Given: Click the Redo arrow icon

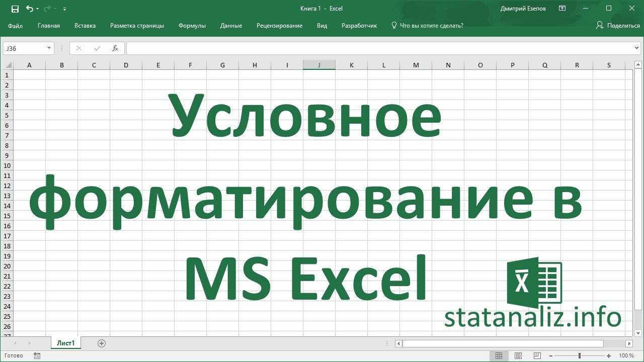Looking at the screenshot, I should [47, 9].
